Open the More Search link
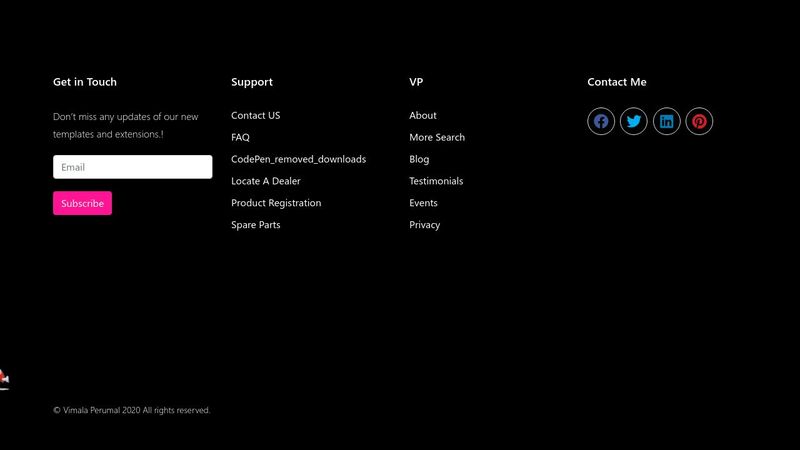 (x=437, y=137)
